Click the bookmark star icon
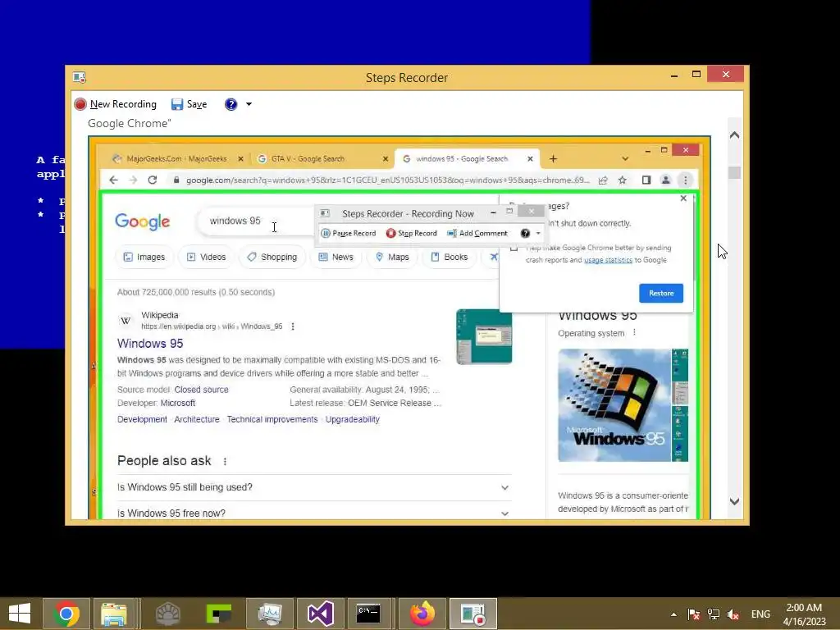 pos(622,180)
